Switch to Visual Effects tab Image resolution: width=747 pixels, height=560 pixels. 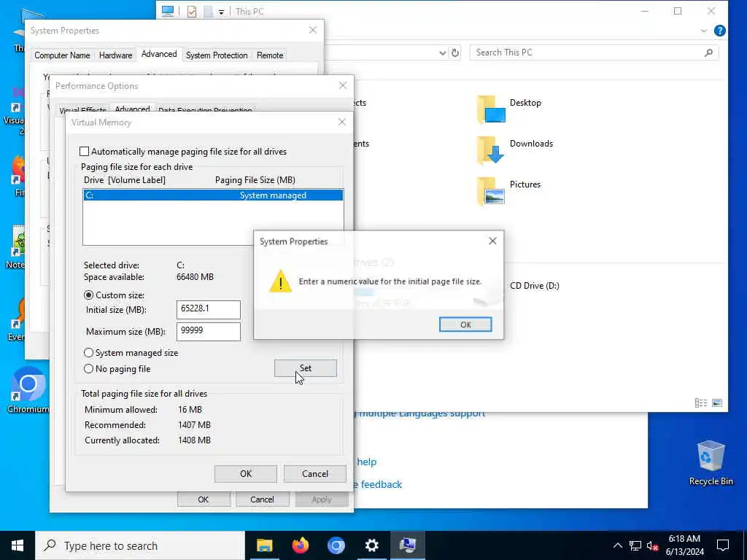tap(82, 110)
